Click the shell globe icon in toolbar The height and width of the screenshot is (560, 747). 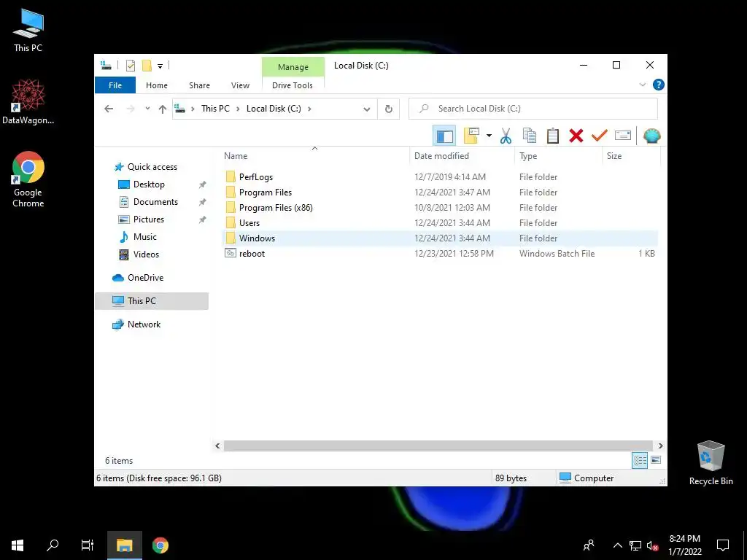651,136
